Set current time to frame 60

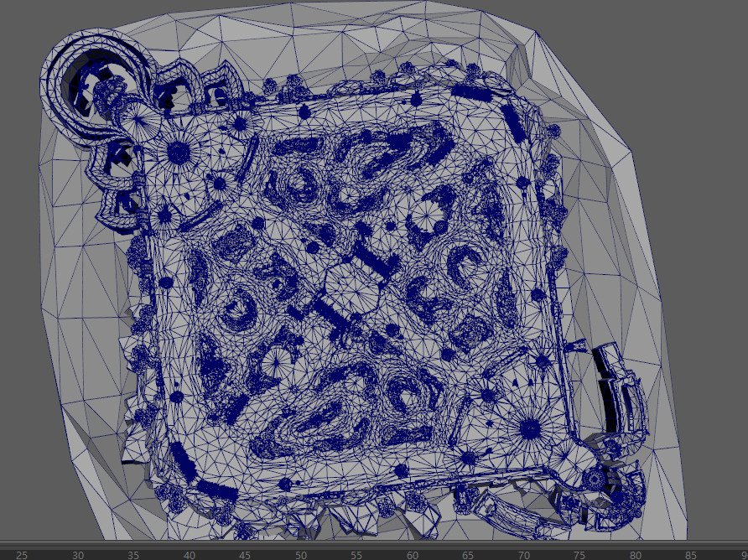tap(413, 555)
